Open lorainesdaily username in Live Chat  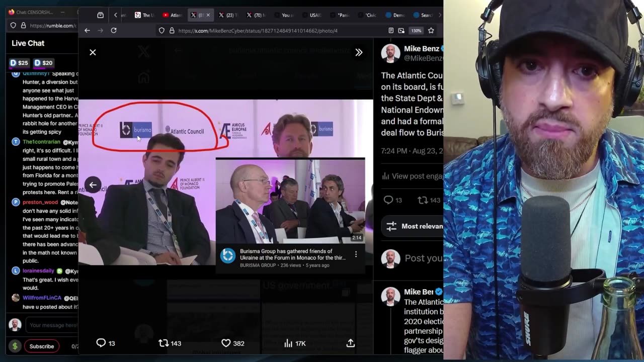point(38,270)
